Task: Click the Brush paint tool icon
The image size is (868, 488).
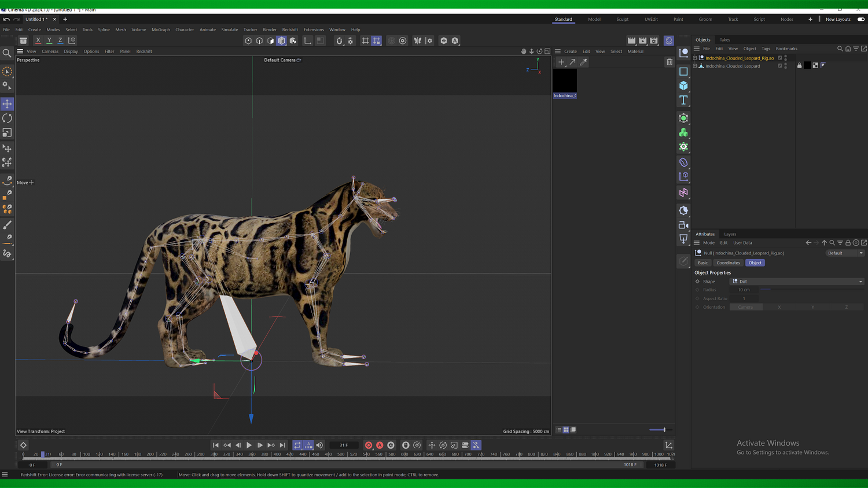Action: point(7,225)
